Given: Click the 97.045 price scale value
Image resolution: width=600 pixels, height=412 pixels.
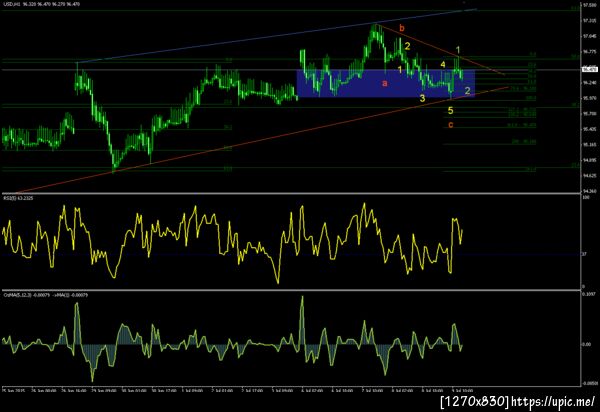Looking at the screenshot, I should (589, 36).
